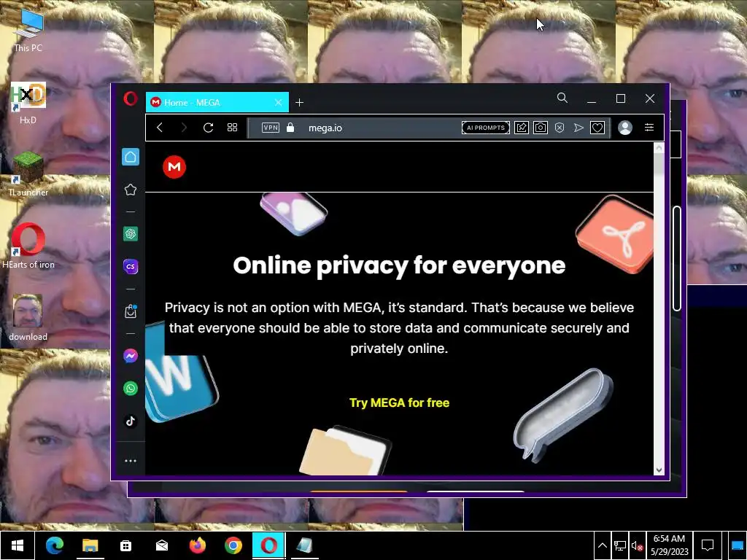The width and height of the screenshot is (747, 560).
Task: Open TikTok in the sidebar
Action: click(131, 421)
